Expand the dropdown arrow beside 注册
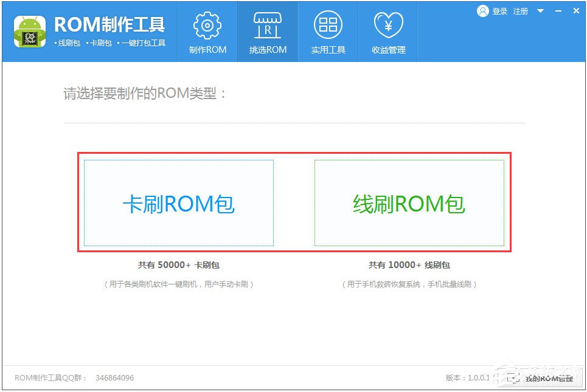 point(540,10)
